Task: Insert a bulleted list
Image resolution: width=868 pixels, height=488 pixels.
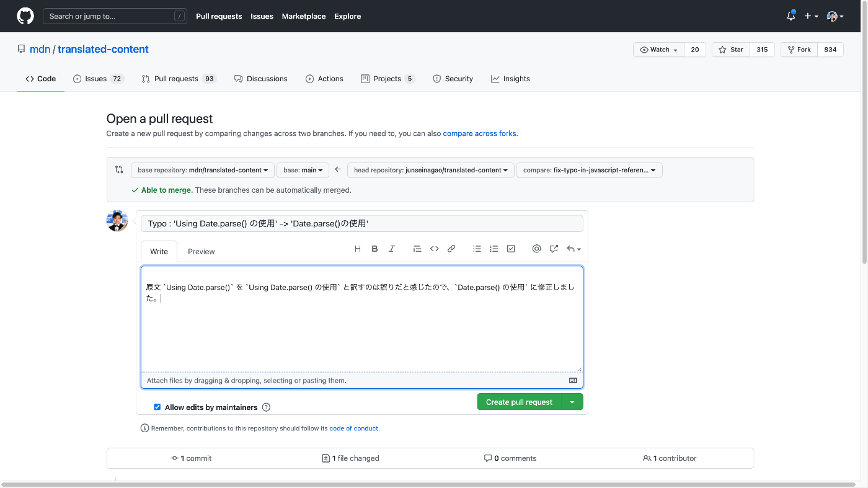Action: 477,249
